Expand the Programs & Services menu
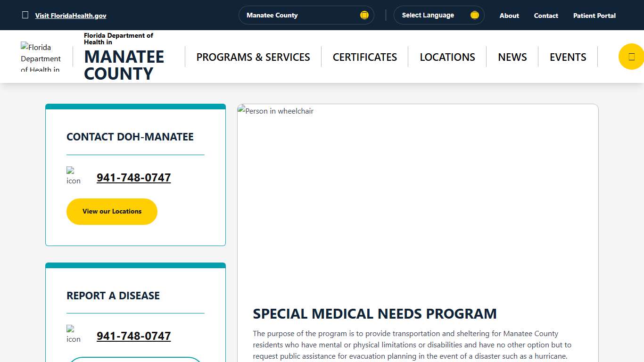644x362 pixels. click(253, 57)
